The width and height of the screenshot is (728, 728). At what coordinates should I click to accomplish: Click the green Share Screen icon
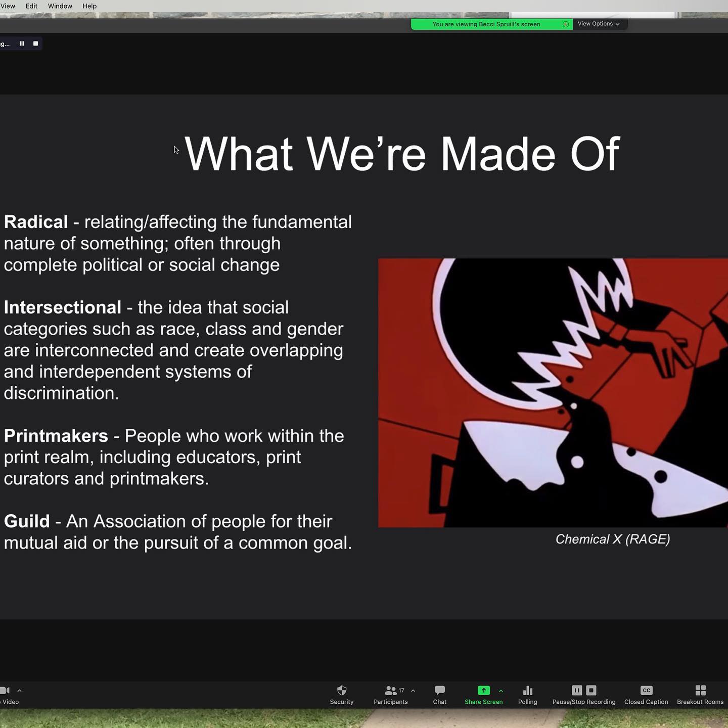(x=483, y=691)
